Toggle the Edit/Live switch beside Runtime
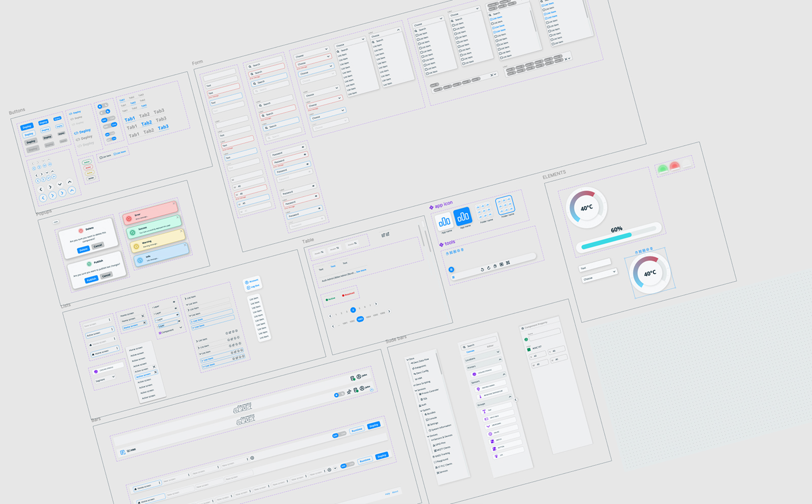This screenshot has height=504, width=812. point(339,434)
